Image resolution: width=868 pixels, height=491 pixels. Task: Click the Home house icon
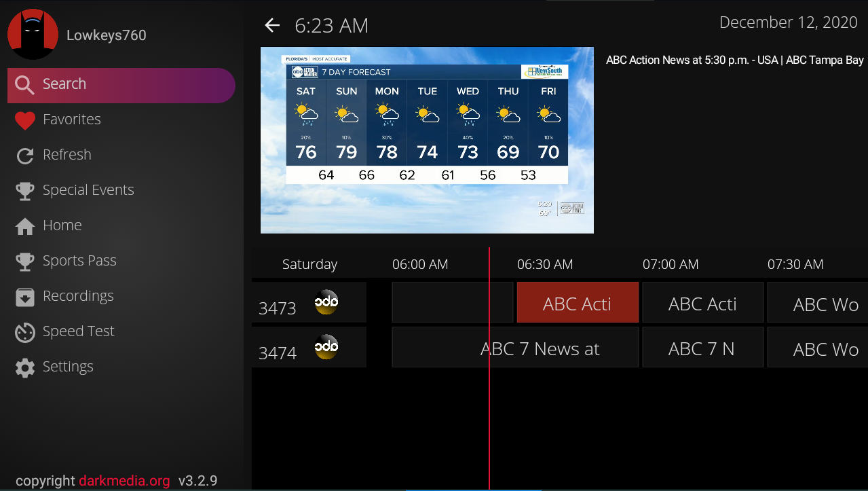point(25,226)
